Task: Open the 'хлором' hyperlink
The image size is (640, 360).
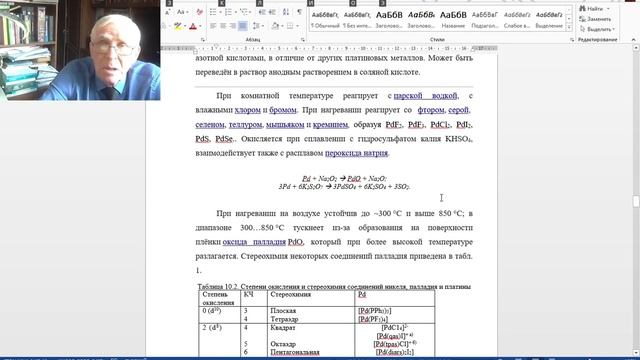Action: [x=248, y=110]
